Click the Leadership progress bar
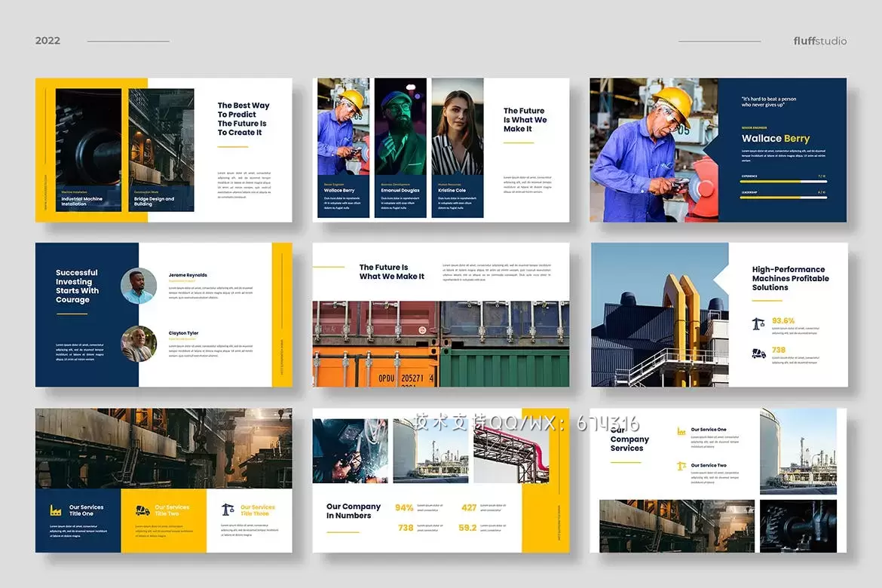The width and height of the screenshot is (882, 588). pyautogui.click(x=783, y=198)
